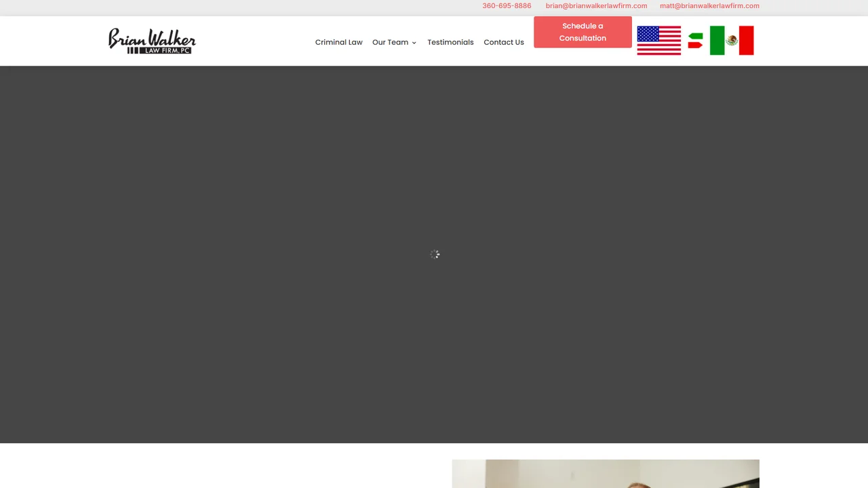Click the partially visible photo below the banner
This screenshot has width=868, height=488.
[x=606, y=474]
